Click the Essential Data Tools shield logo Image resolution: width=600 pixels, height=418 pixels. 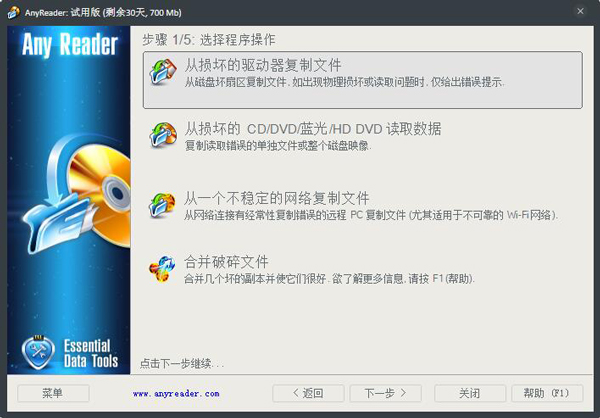tap(38, 353)
